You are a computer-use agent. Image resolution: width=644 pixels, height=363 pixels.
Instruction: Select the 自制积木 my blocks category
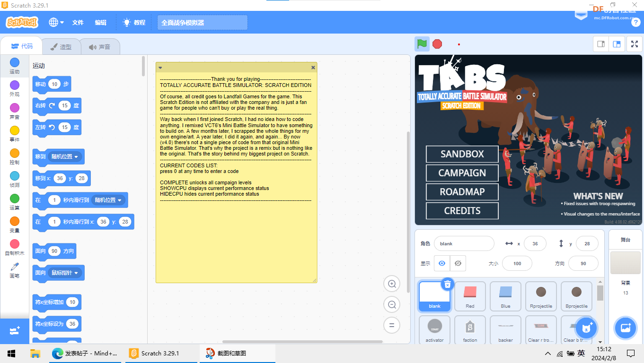(15, 247)
